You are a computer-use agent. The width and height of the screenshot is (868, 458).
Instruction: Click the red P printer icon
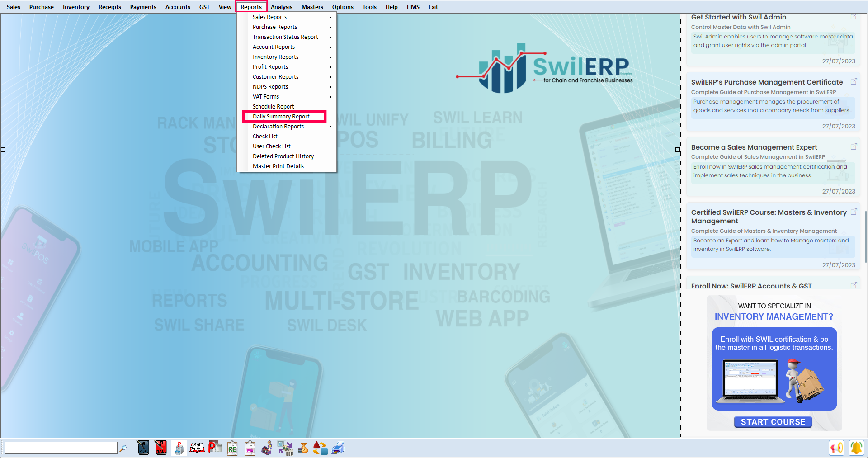pyautogui.click(x=215, y=448)
